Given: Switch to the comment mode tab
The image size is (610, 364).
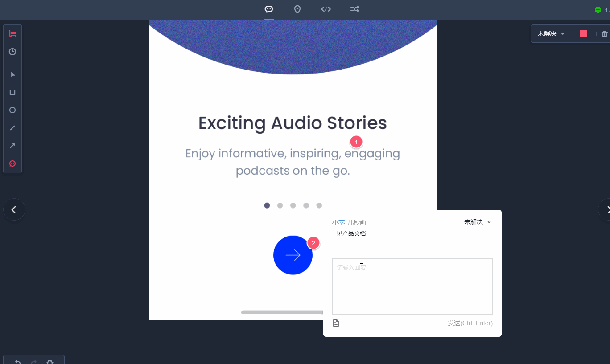Looking at the screenshot, I should [x=269, y=9].
